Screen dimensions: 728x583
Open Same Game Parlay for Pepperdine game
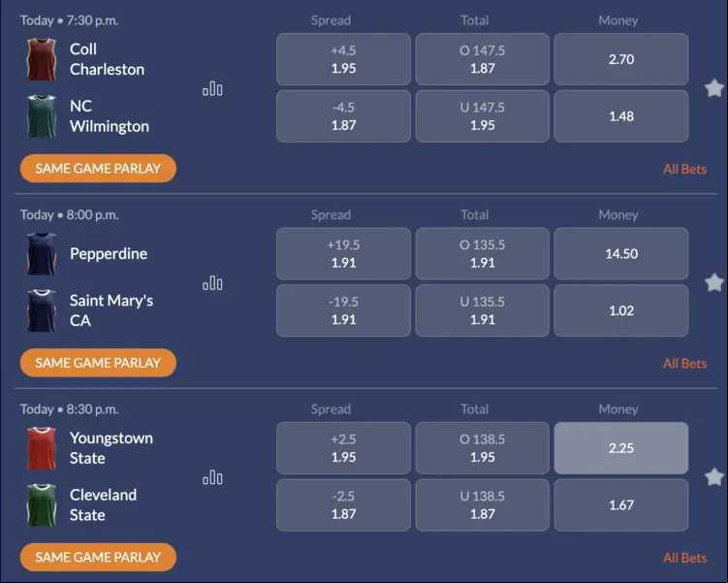point(98,363)
